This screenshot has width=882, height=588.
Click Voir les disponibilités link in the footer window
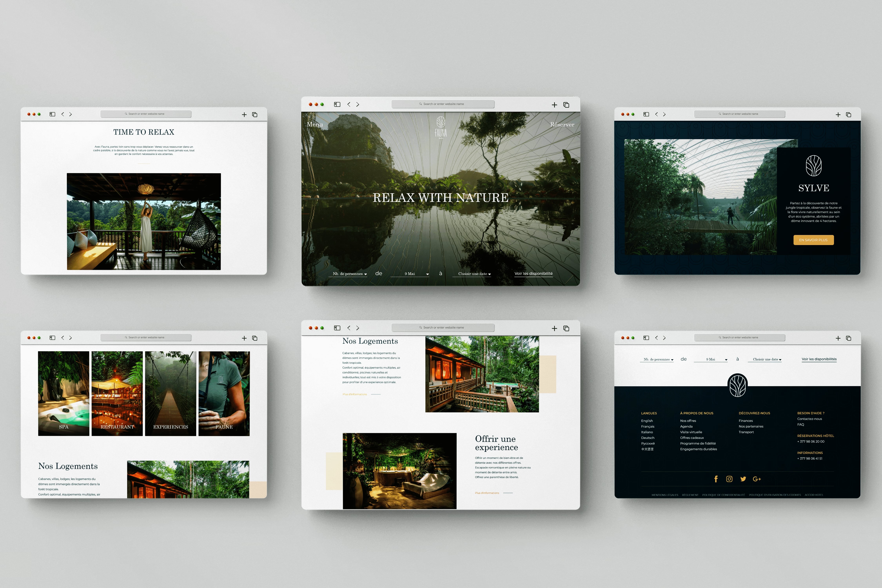click(819, 359)
